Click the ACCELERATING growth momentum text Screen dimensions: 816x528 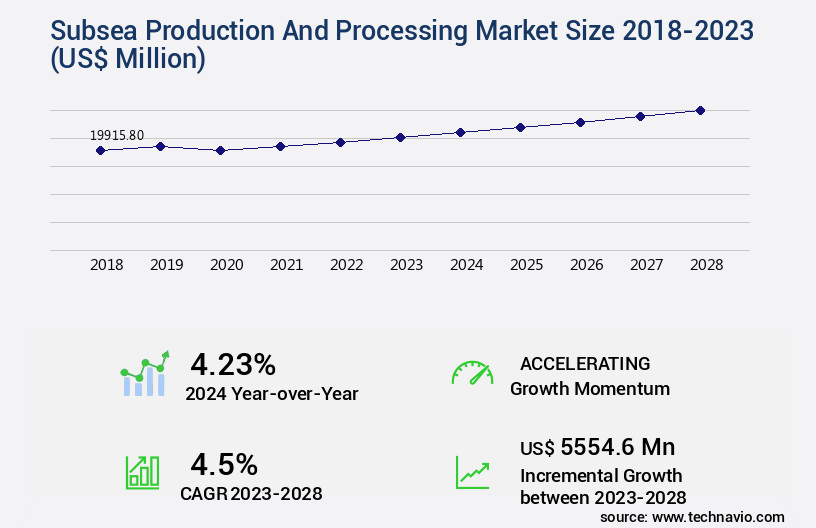point(585,364)
